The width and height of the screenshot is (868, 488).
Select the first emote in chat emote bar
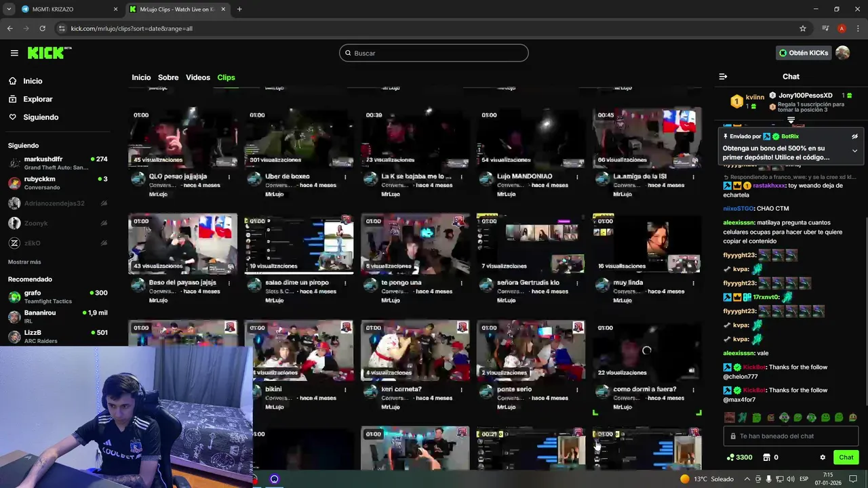tap(729, 418)
